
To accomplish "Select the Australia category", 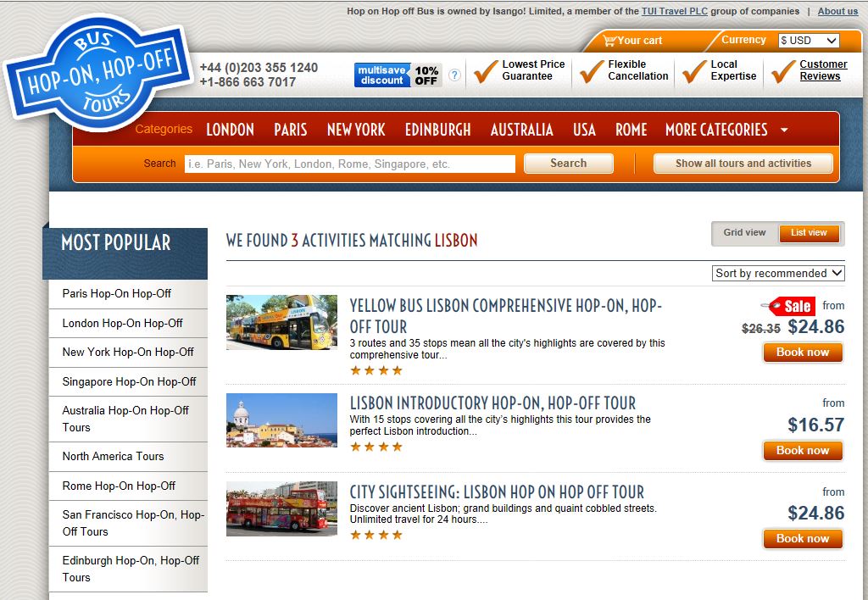I will coord(522,130).
